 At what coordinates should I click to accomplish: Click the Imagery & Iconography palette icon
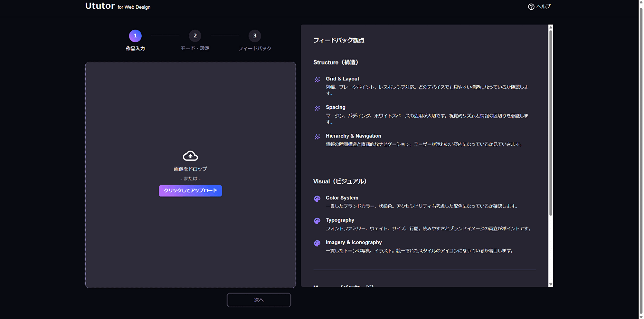[x=317, y=243]
